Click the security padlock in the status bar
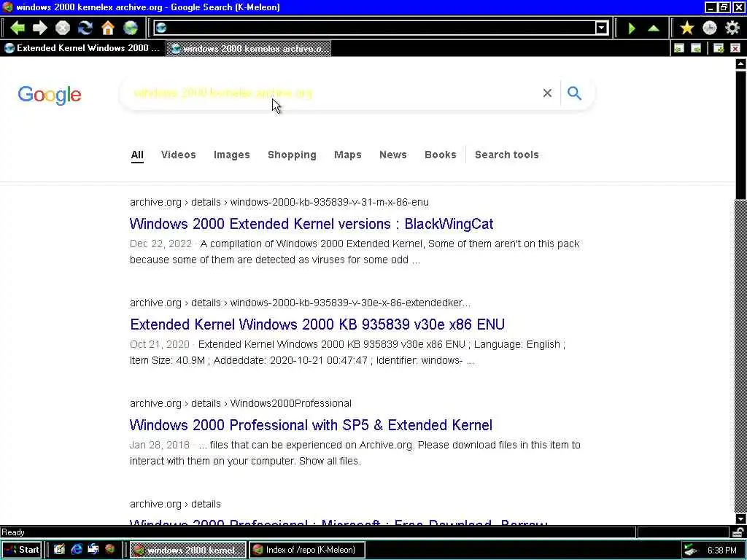This screenshot has width=747, height=560. [738, 532]
